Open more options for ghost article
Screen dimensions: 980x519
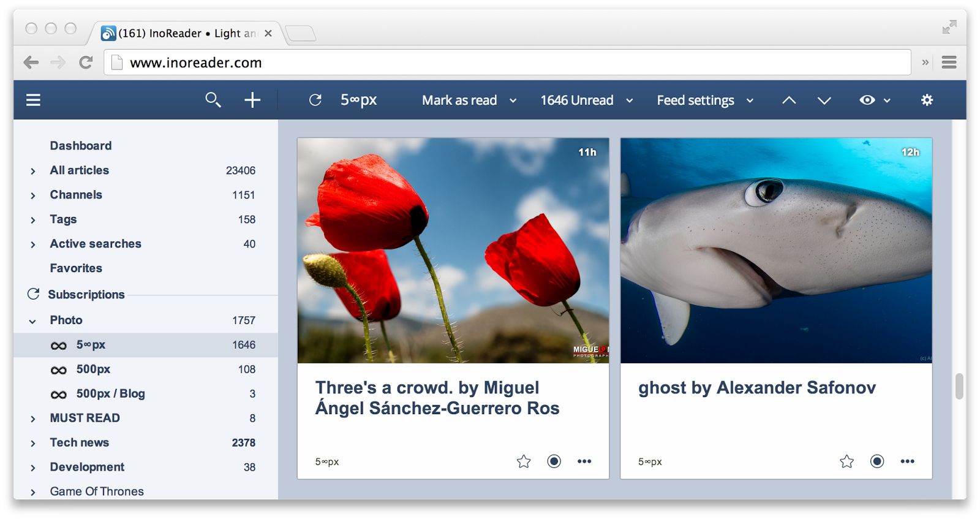pyautogui.click(x=908, y=461)
